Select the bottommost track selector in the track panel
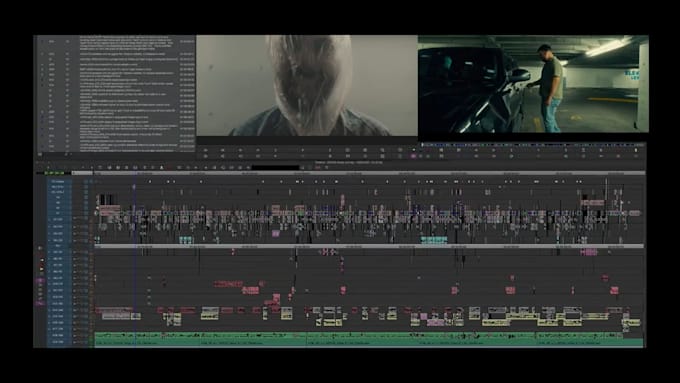 tap(58, 342)
